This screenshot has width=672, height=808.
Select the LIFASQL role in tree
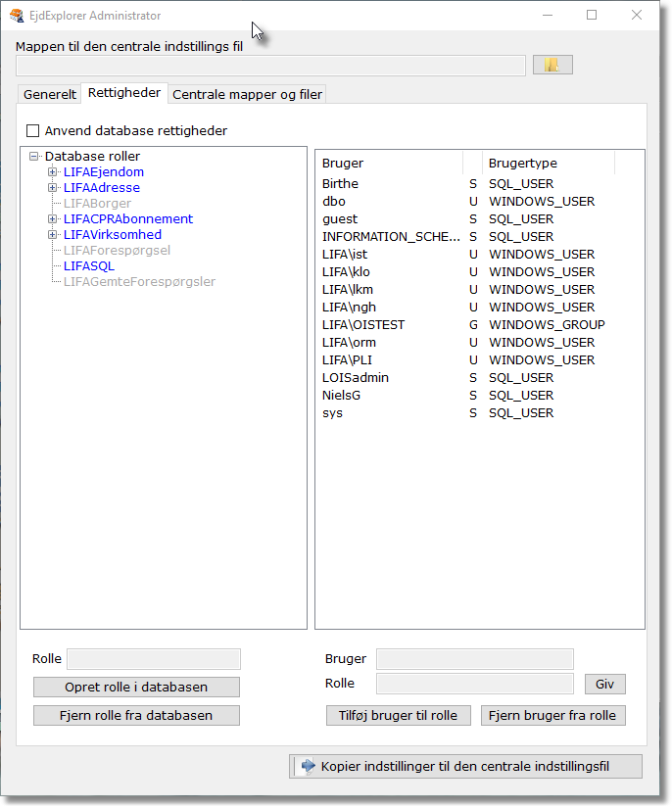point(88,266)
